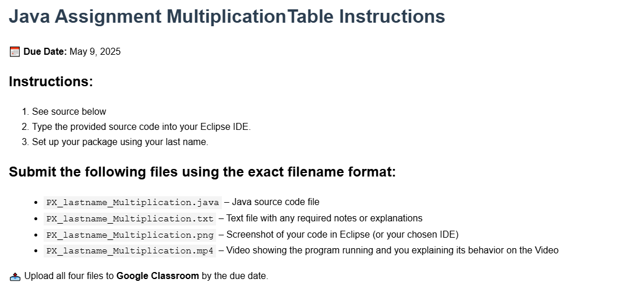Click the 'See source below' step
This screenshot has width=644, height=300.
click(x=69, y=111)
